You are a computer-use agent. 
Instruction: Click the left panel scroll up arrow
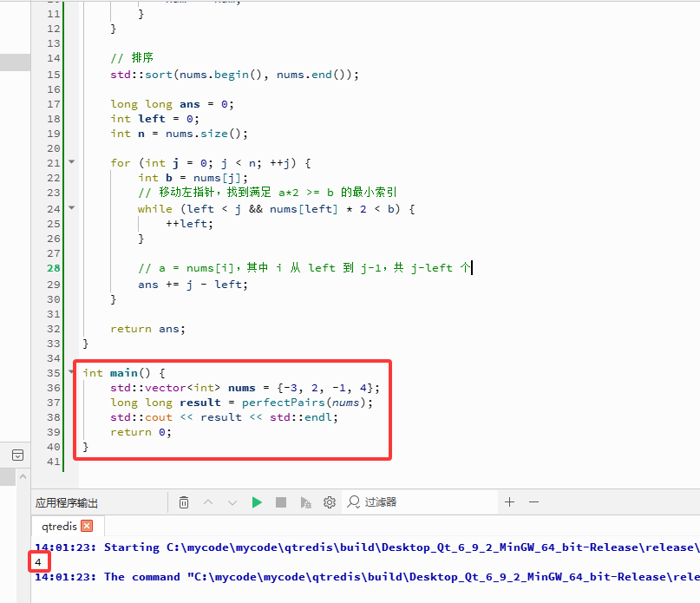[23, 476]
